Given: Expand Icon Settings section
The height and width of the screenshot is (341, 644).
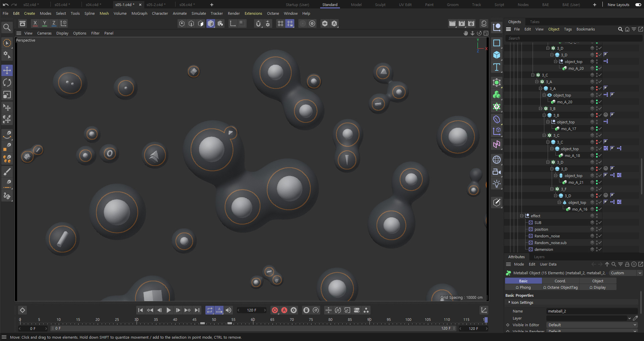Looking at the screenshot, I should (509, 302).
